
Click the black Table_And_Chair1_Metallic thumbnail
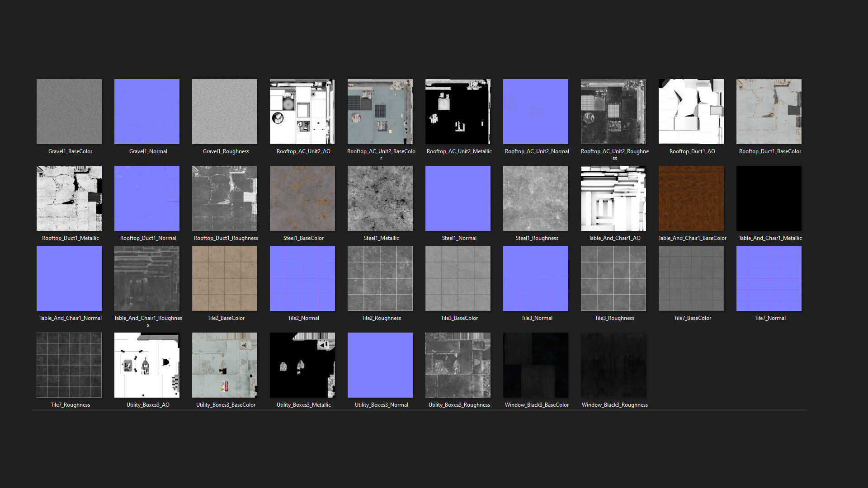click(769, 198)
